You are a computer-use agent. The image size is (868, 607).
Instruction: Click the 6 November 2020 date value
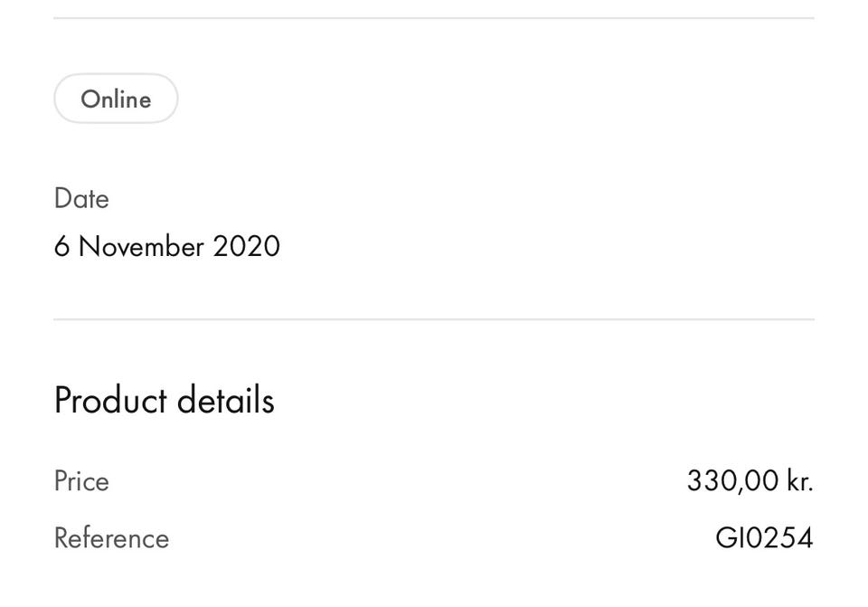[167, 246]
